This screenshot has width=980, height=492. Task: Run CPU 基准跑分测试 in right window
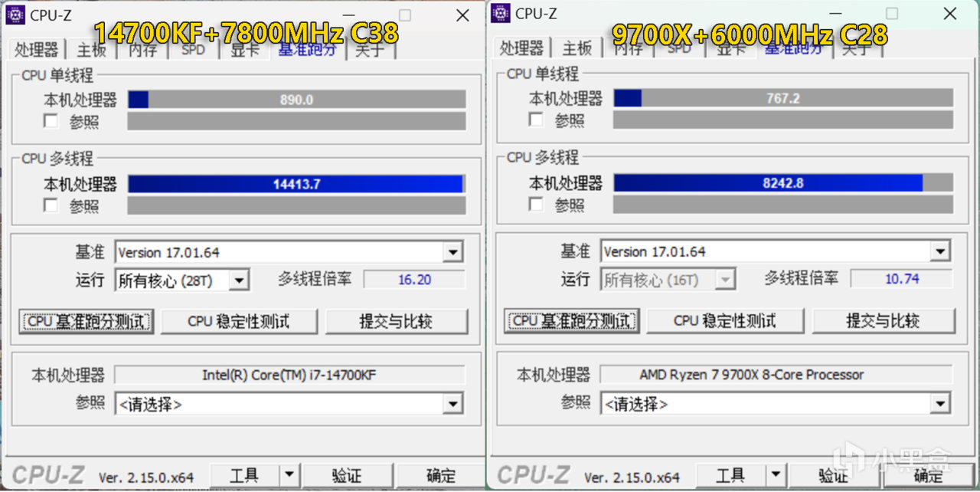(x=571, y=320)
